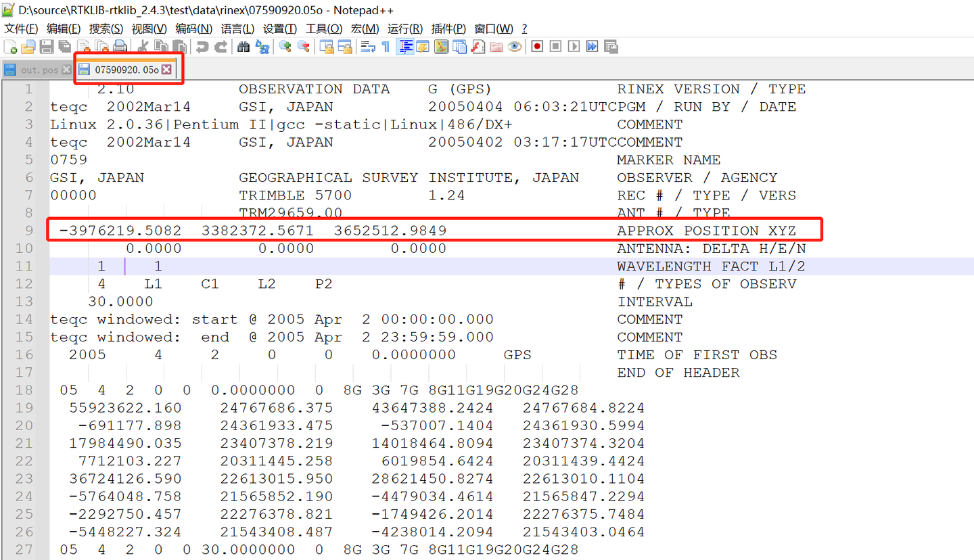Click the Zoom in magnifier icon
Viewport: 974px width, 560px height.
click(285, 47)
